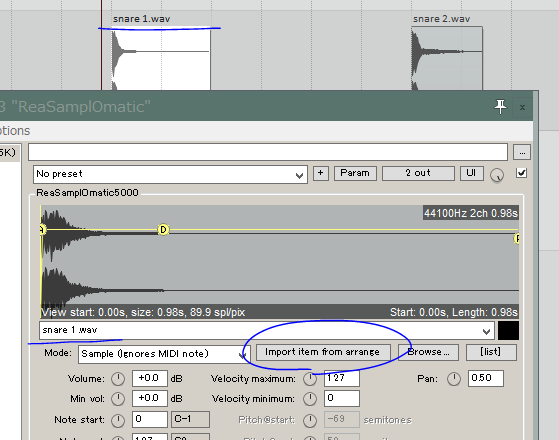Open the [list] sample list button
This screenshot has height=440, width=559.
click(491, 352)
